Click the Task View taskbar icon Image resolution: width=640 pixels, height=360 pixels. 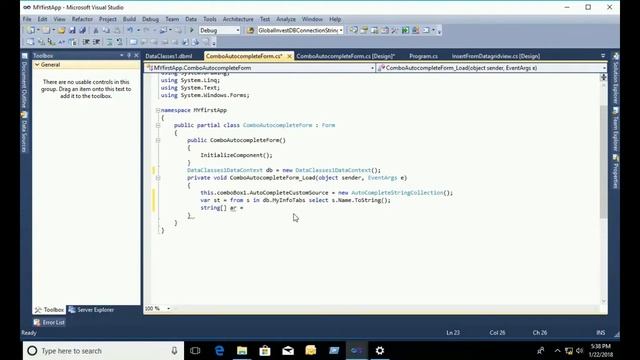tap(195, 351)
